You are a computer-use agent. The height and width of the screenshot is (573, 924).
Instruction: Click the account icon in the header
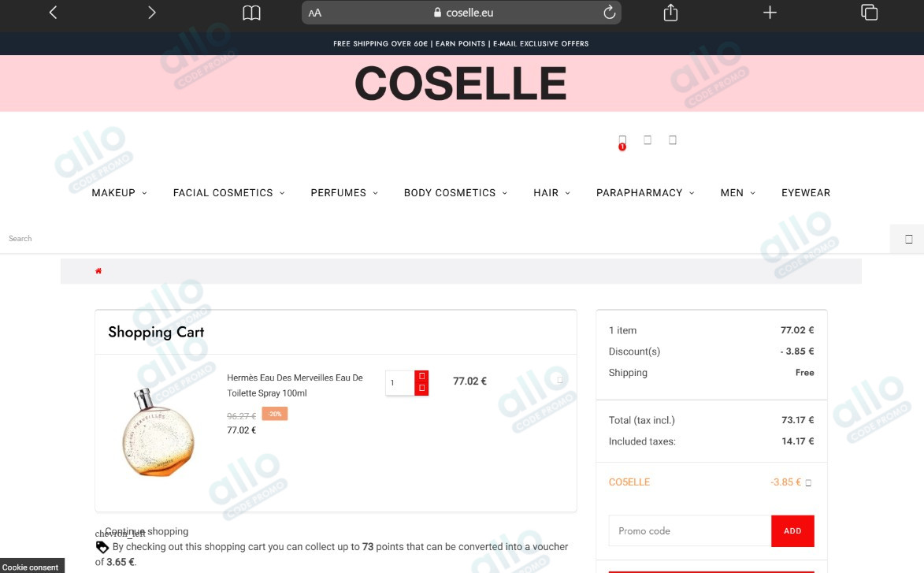click(x=648, y=140)
